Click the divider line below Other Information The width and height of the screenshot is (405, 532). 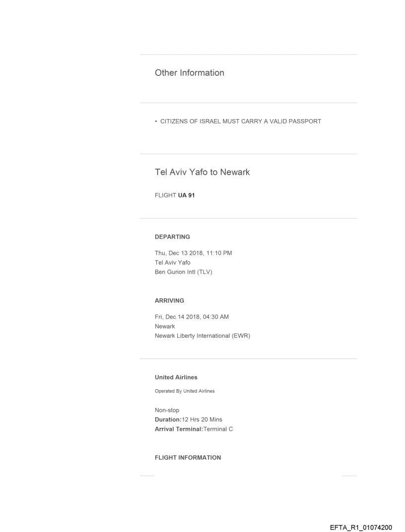pos(248,103)
